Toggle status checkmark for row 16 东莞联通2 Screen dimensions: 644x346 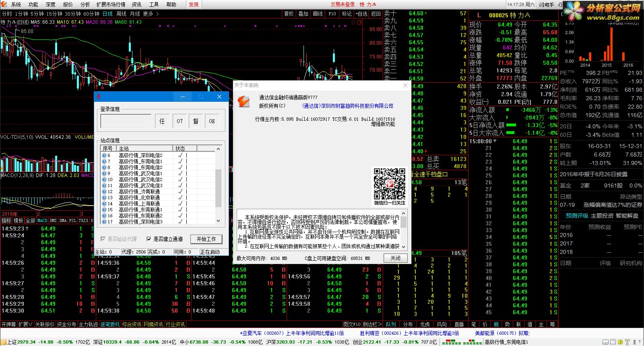tap(180, 216)
